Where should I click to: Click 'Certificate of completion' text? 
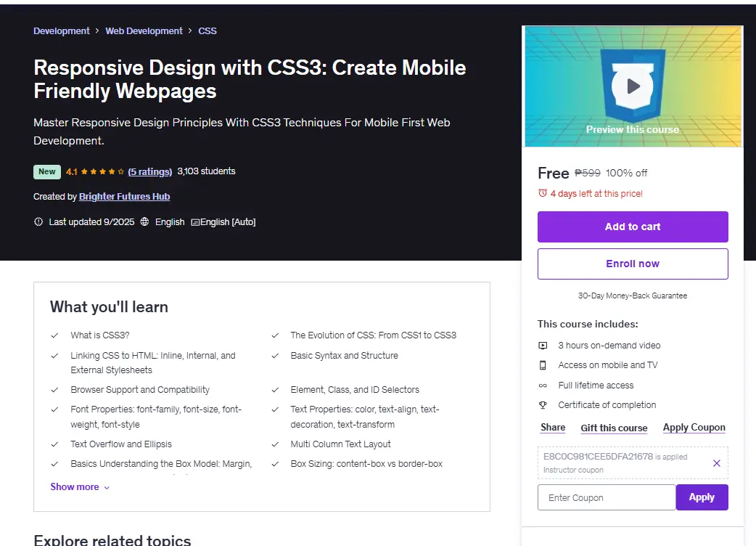pyautogui.click(x=607, y=405)
